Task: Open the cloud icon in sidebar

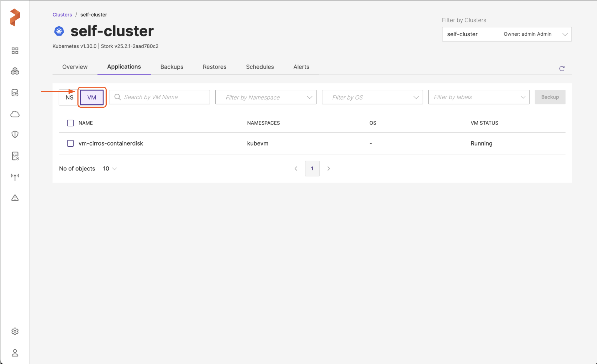Action: (x=15, y=114)
